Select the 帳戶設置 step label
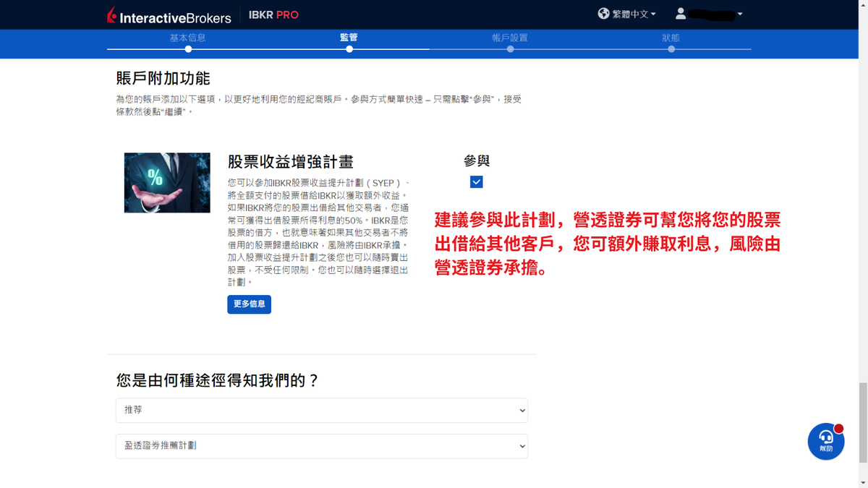Image resolution: width=868 pixels, height=488 pixels. point(510,37)
